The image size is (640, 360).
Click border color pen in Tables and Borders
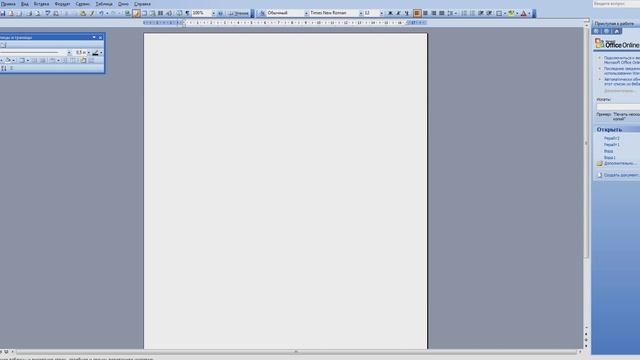point(96,53)
